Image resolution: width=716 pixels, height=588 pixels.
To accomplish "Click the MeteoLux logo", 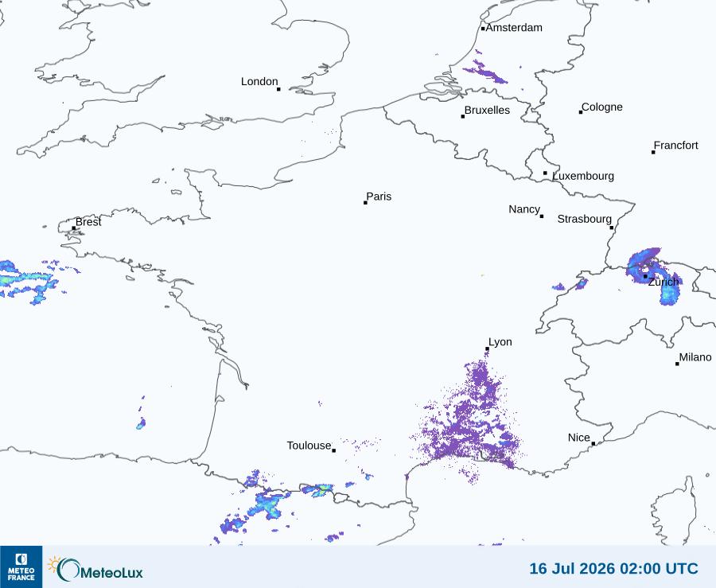I will [95, 569].
